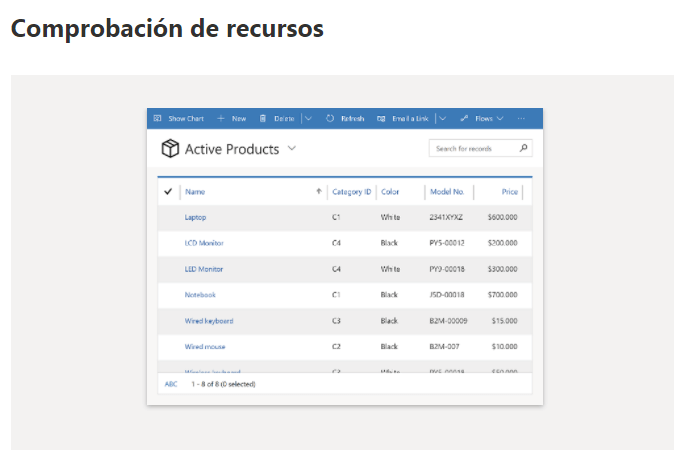
Task: Click the New plus icon
Action: pyautogui.click(x=221, y=118)
